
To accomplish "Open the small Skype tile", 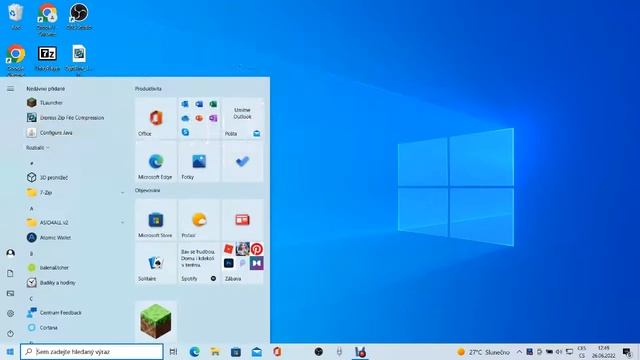I will point(185,132).
